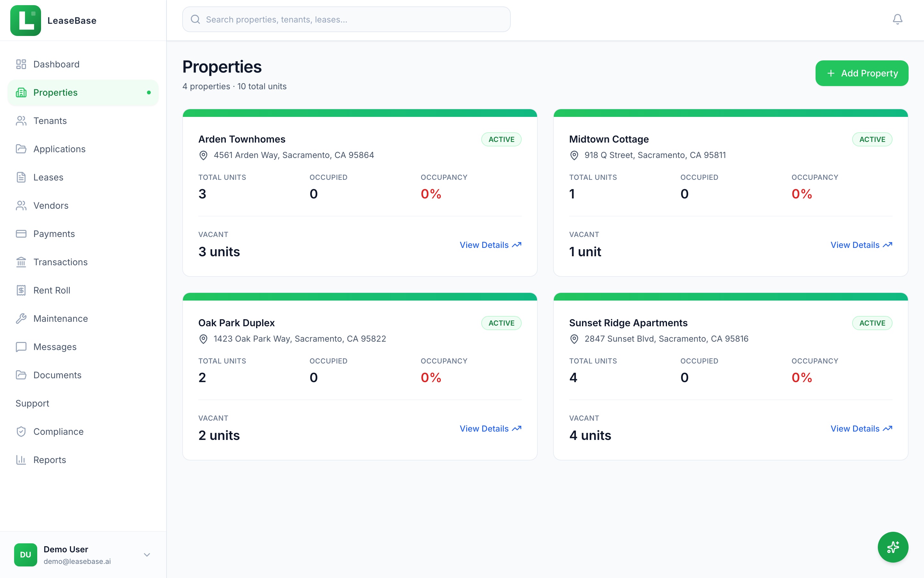
Task: View Details for Arden Townhomes
Action: pyautogui.click(x=490, y=245)
